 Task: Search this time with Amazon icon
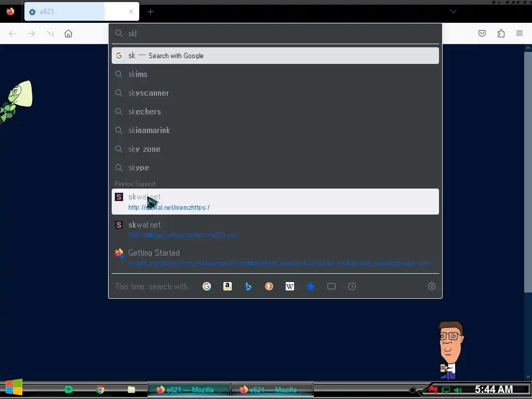(x=228, y=286)
